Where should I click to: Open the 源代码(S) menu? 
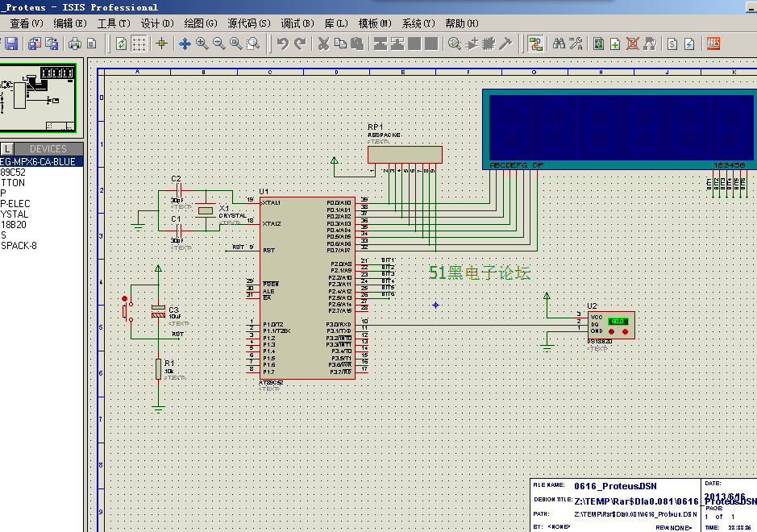click(x=248, y=23)
